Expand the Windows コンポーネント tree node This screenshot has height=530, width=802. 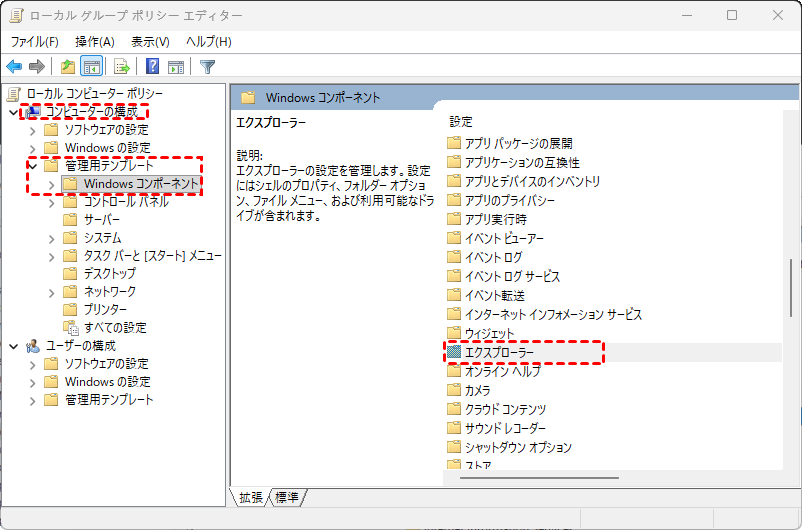(51, 184)
